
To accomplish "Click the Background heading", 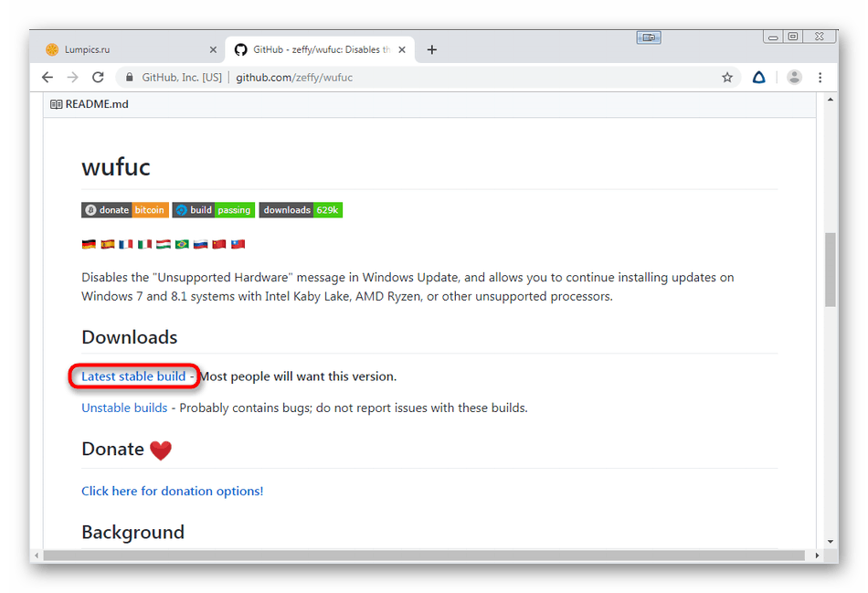I will [x=132, y=532].
